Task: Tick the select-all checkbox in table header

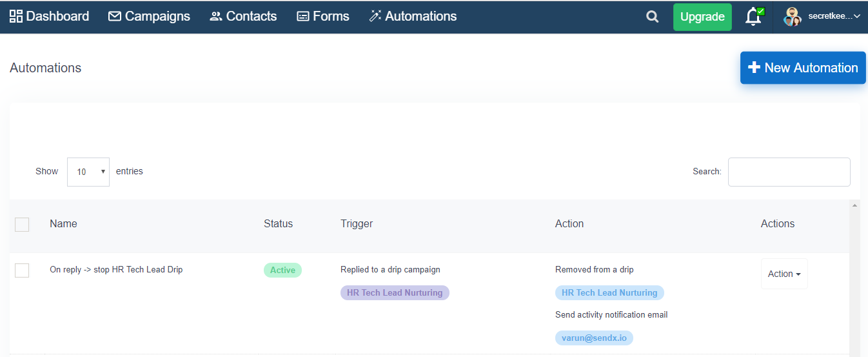Action: click(x=22, y=225)
